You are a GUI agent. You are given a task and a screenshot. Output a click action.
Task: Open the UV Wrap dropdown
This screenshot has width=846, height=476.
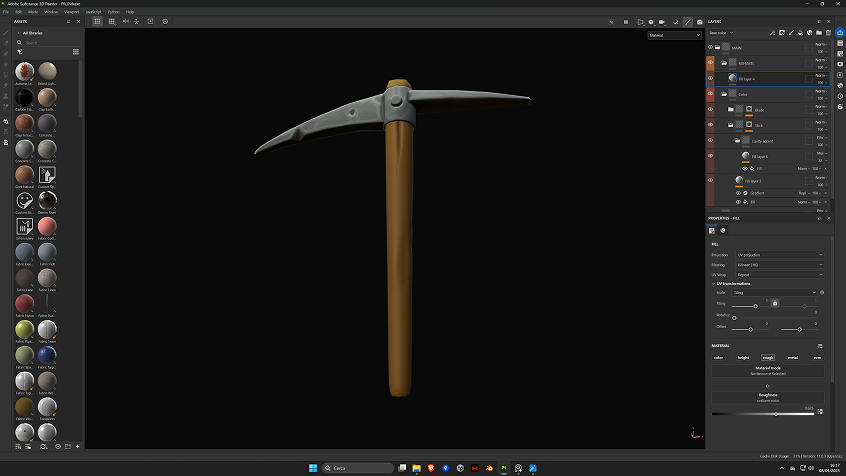[780, 274]
